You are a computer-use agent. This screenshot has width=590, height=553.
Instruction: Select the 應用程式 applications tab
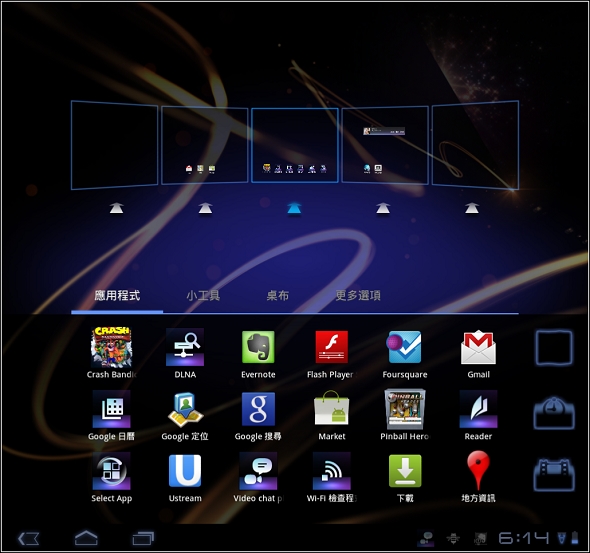coord(117,295)
